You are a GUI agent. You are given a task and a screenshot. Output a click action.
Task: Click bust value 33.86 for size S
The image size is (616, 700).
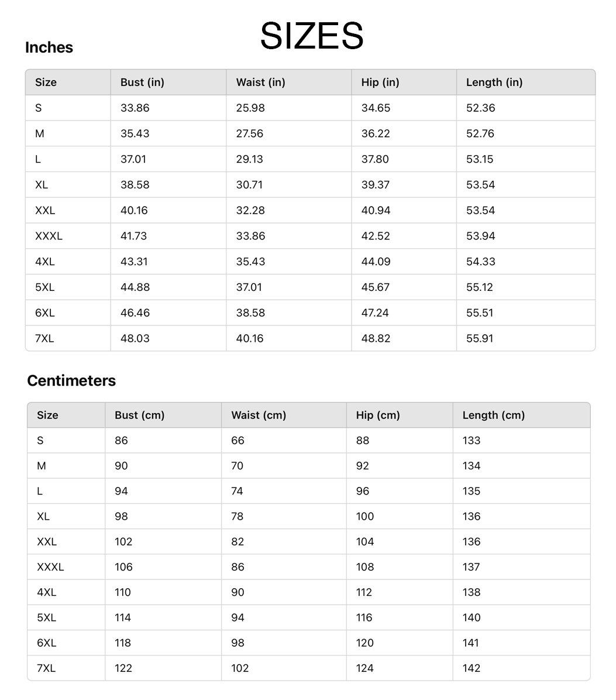click(135, 108)
